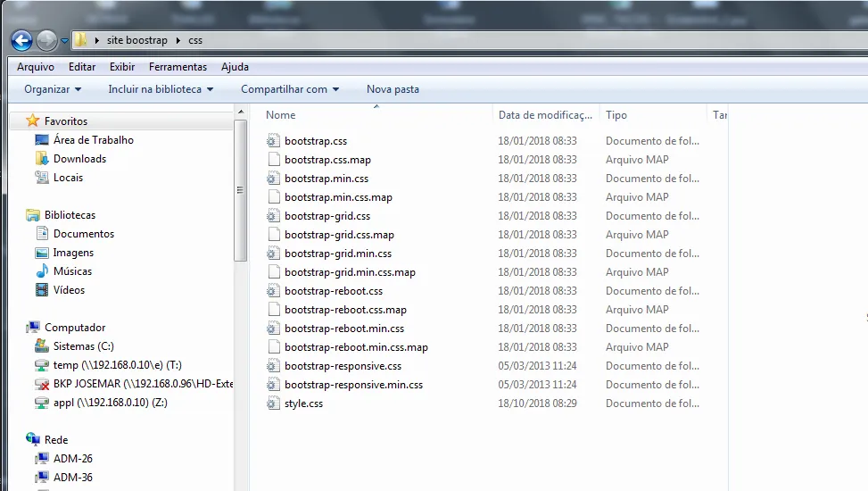Click the style.css file icon
Image resolution: width=868 pixels, height=491 pixels.
tap(273, 403)
